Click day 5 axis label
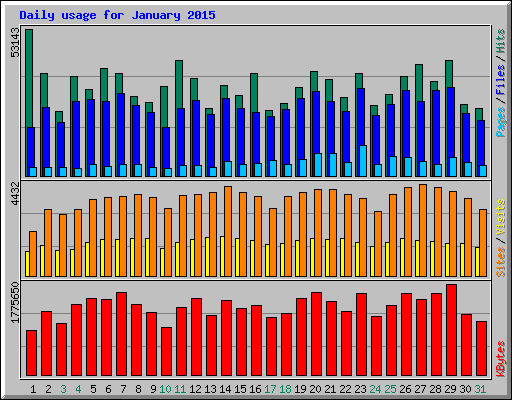This screenshot has width=512, height=400. [x=93, y=389]
